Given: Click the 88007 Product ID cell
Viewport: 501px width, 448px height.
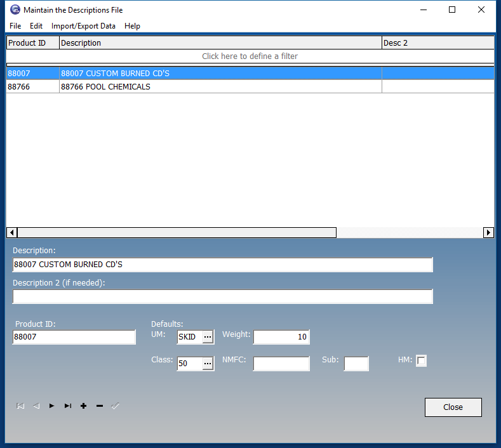Looking at the screenshot, I should [33, 73].
